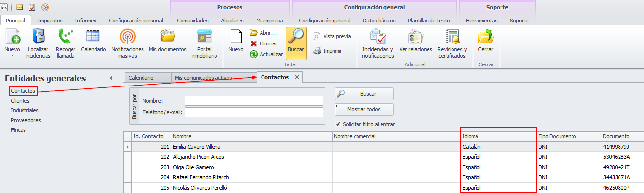This screenshot has width=644, height=193.
Task: Activate the Buscar magnifier ribbon button
Action: 296,43
